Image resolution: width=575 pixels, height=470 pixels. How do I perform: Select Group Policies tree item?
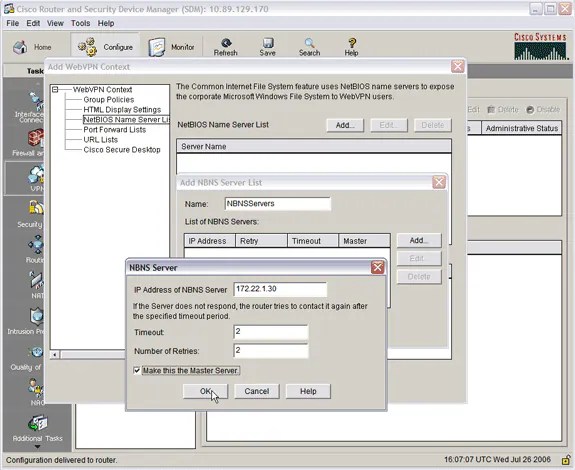click(109, 99)
